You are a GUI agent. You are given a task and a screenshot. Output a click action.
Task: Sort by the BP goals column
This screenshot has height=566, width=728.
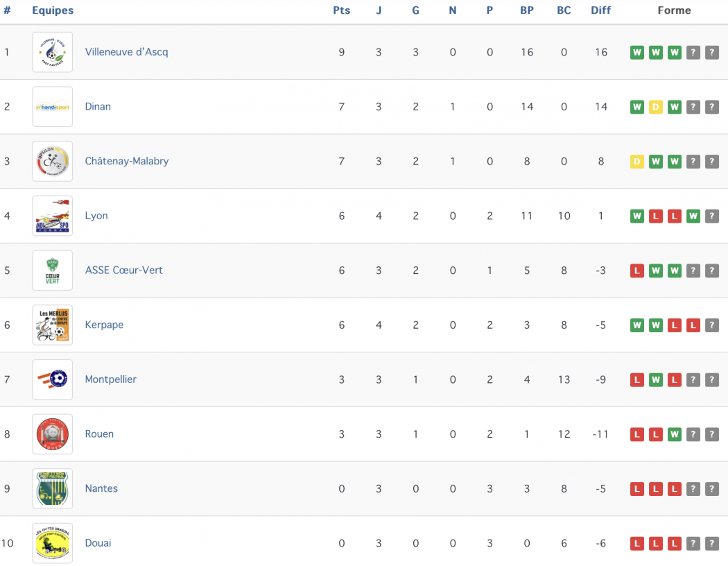coord(526,10)
